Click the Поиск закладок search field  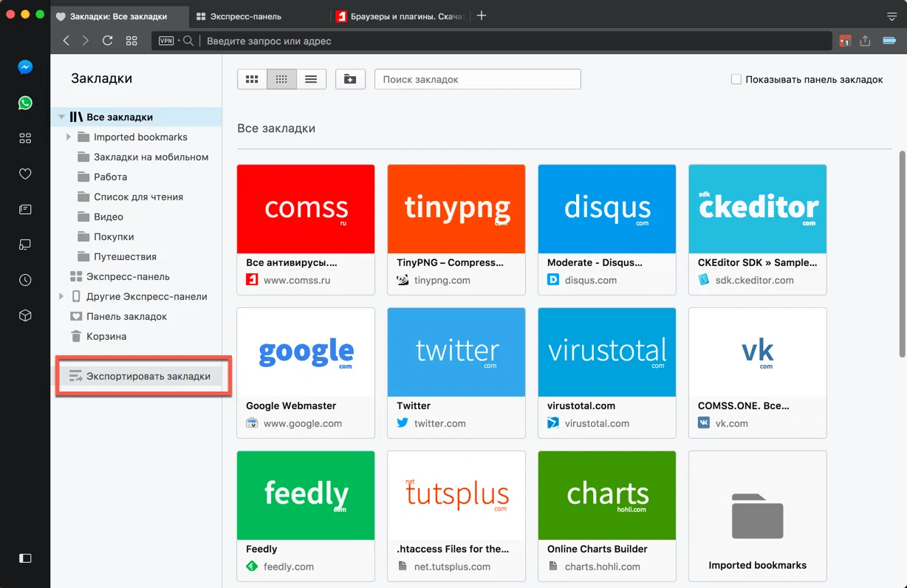point(477,79)
